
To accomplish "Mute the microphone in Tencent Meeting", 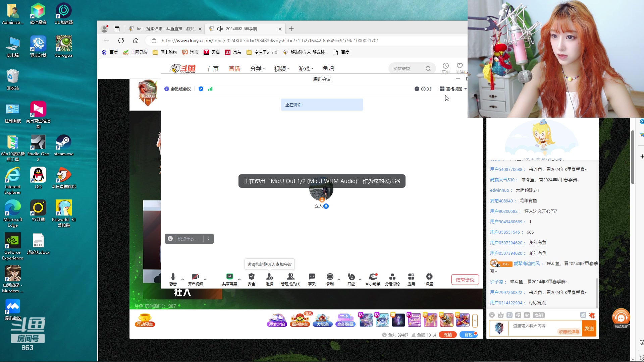I will [173, 279].
